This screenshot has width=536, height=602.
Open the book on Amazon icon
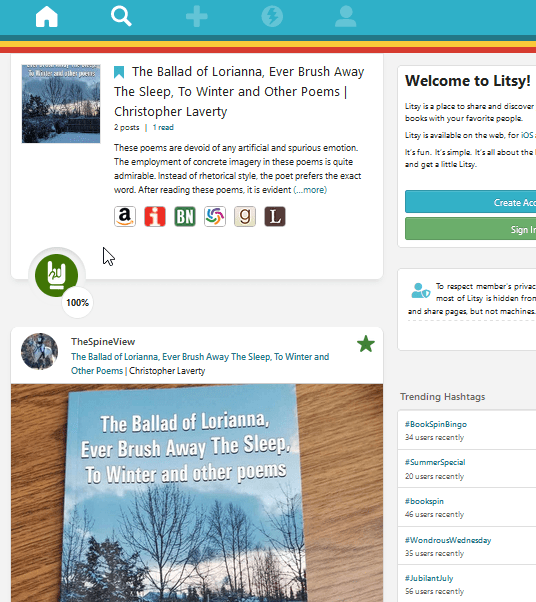click(125, 217)
